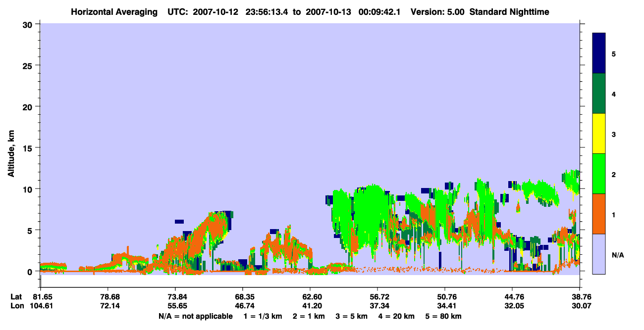Click the lavender N/A color swatch

pyautogui.click(x=599, y=254)
